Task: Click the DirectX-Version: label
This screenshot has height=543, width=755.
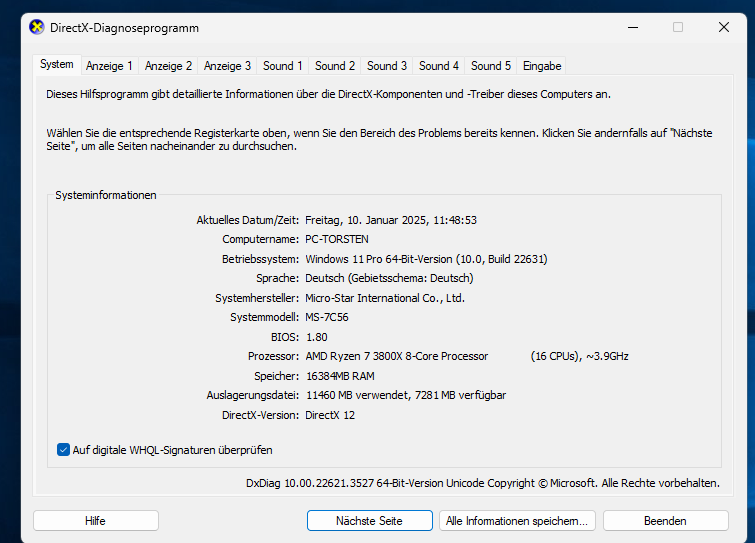Action: click(x=260, y=415)
